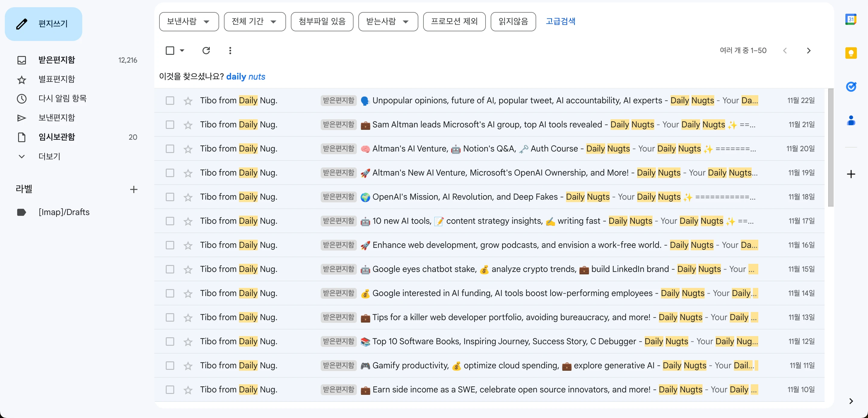Viewport: 868px width, 418px height.
Task: Open the 보낸편지함 sent arrow icon
Action: [x=22, y=118]
